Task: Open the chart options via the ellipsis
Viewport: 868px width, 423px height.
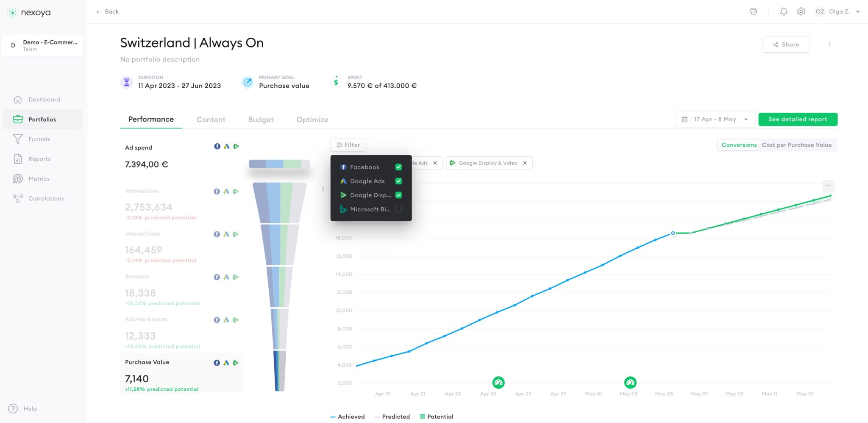Action: [x=829, y=186]
